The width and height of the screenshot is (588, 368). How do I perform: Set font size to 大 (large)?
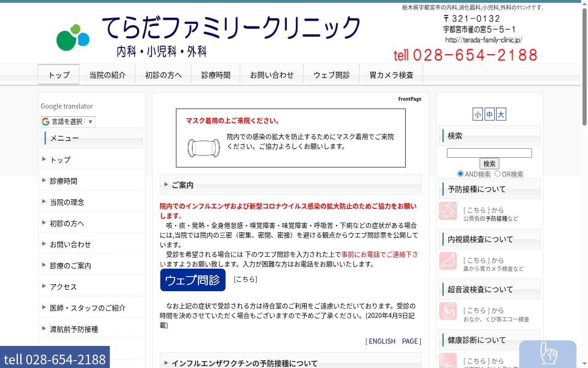501,115
